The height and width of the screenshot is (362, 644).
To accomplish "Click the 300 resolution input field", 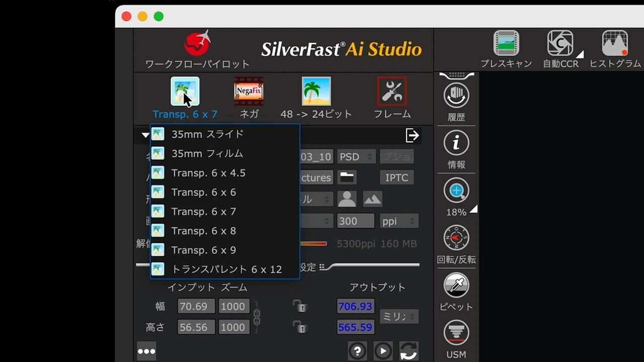I will [356, 221].
